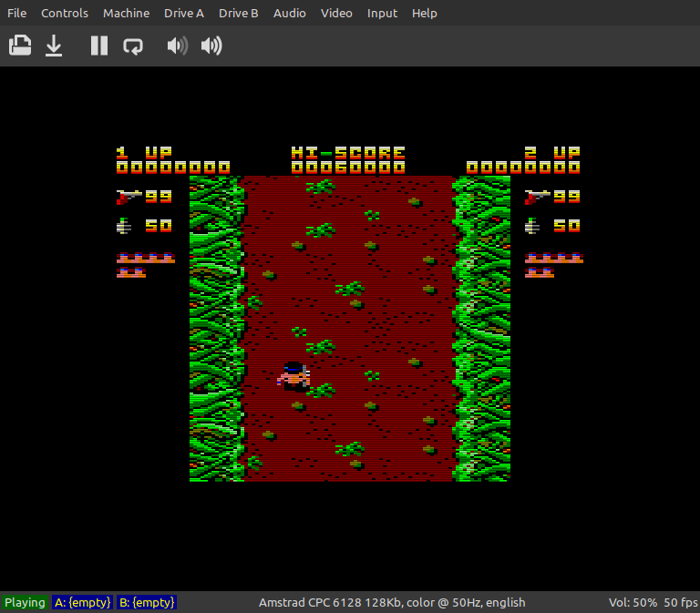Image resolution: width=700 pixels, height=613 pixels.
Task: Click the 1 UP score label
Action: [144, 153]
